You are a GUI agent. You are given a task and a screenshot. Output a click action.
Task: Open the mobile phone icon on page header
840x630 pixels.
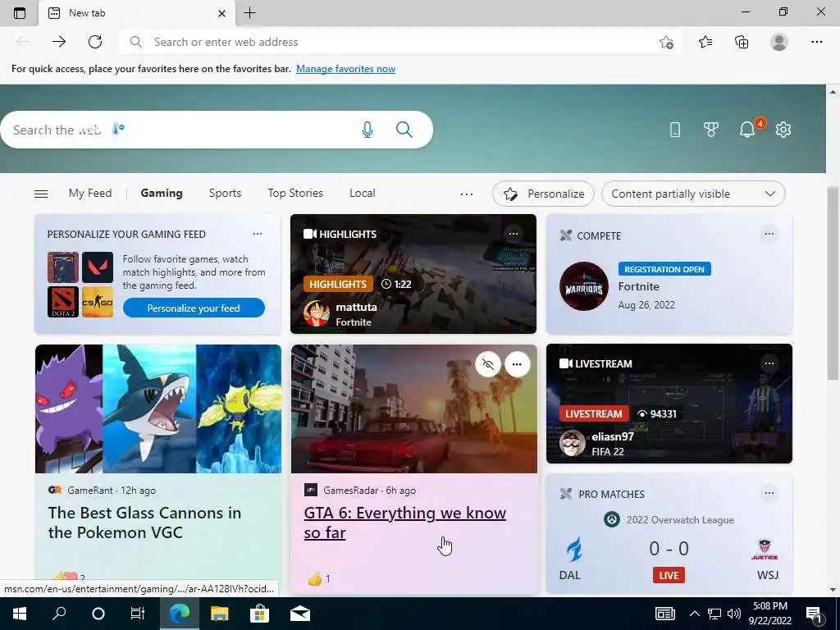point(675,130)
